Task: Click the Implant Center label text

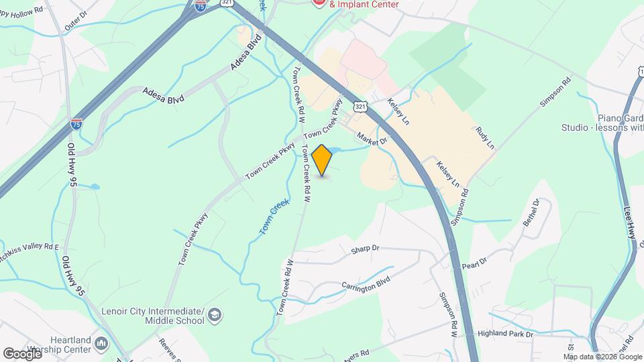Action: pyautogui.click(x=364, y=4)
